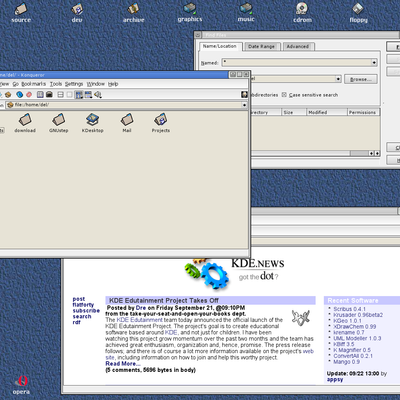Click the appsy link under Update
The image size is (400, 400).
(335, 380)
